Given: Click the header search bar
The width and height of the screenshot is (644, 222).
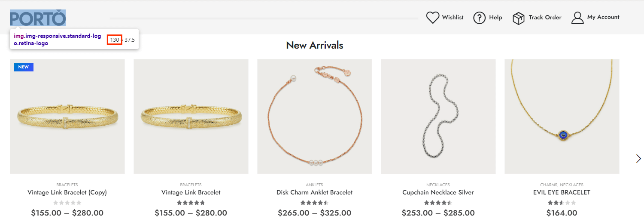Looking at the screenshot, I should pos(264,18).
